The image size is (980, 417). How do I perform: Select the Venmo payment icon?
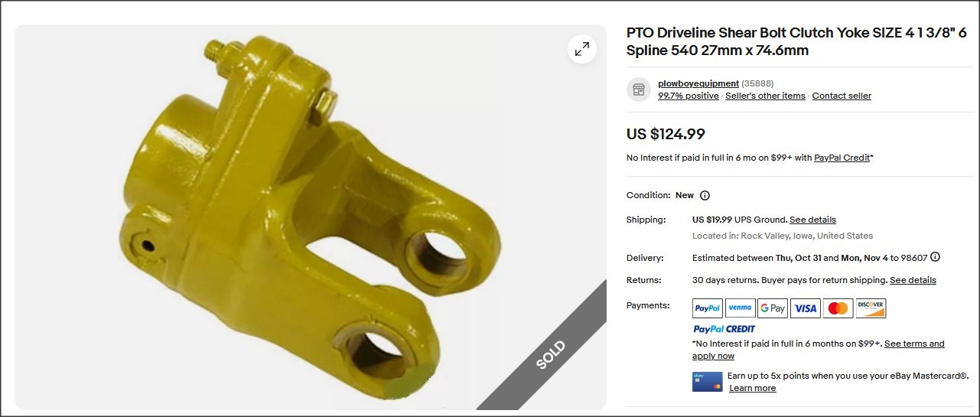click(740, 308)
